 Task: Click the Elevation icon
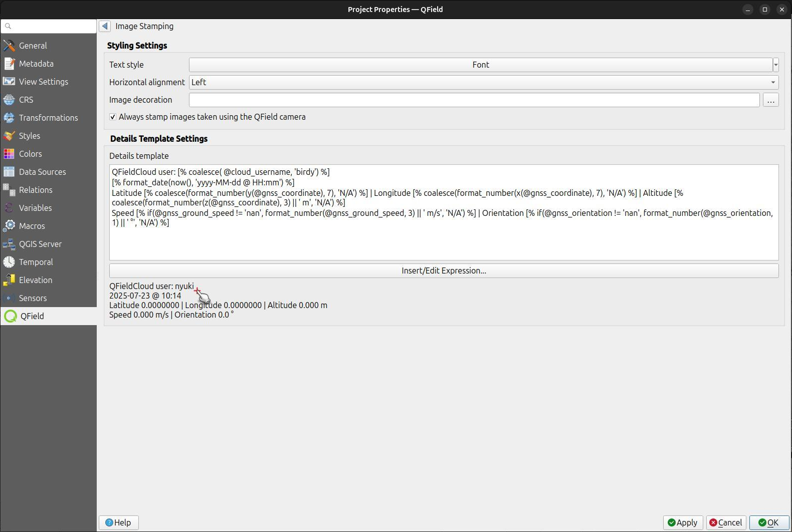pos(9,280)
